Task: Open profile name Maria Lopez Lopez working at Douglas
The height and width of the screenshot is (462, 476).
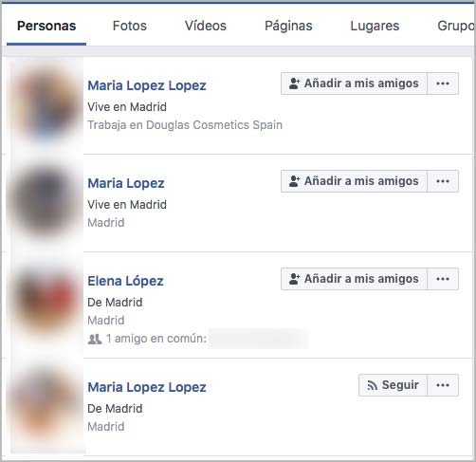Action: (147, 85)
